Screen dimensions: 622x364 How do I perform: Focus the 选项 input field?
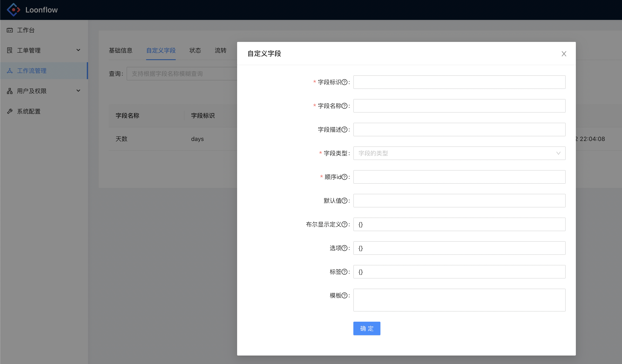[x=459, y=248]
